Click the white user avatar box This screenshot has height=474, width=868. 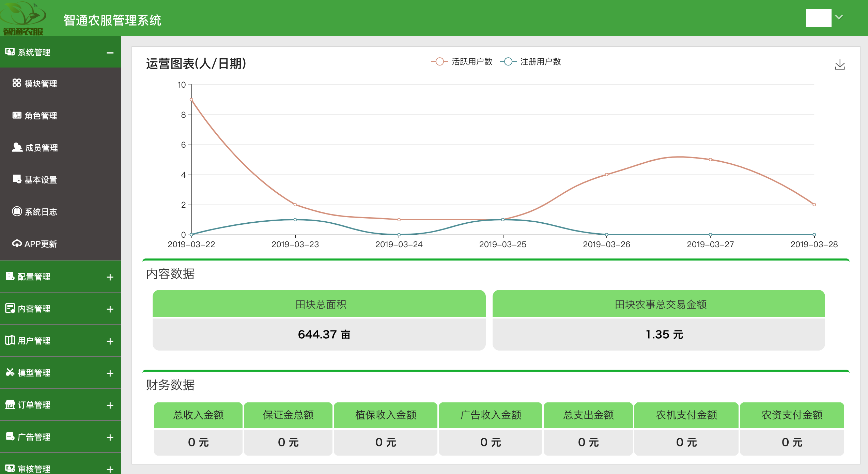(x=819, y=18)
